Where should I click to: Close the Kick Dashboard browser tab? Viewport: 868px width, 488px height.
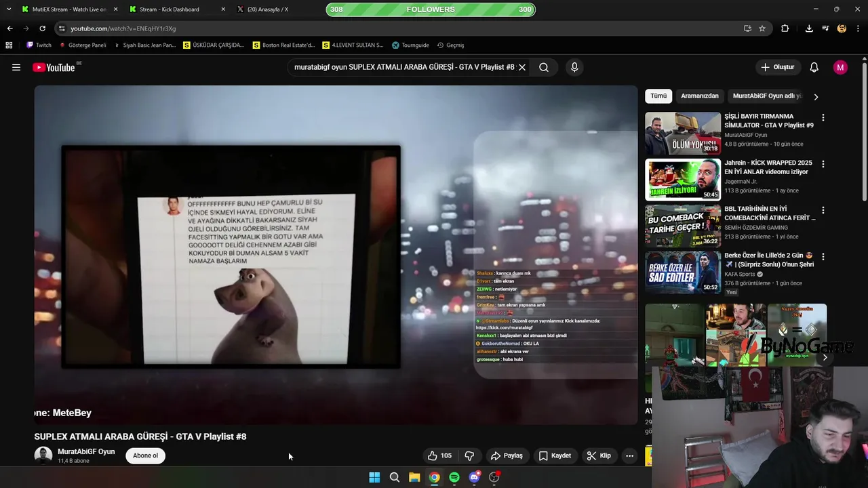(223, 9)
